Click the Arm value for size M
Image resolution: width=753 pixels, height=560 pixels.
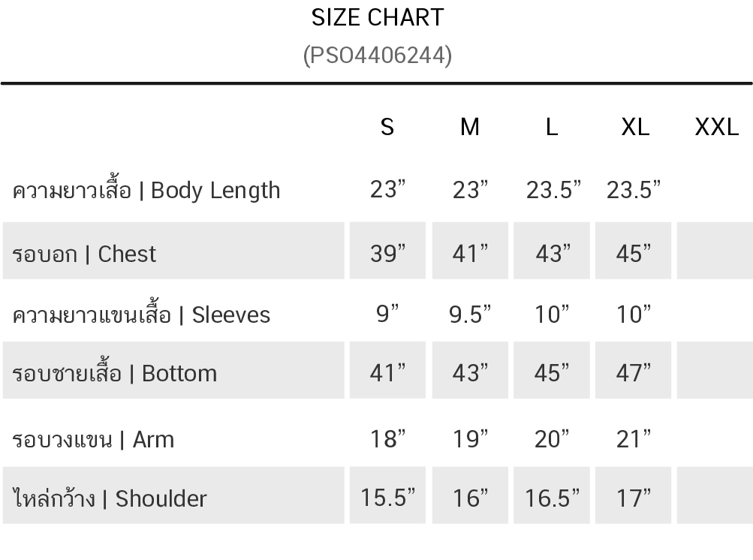[470, 438]
